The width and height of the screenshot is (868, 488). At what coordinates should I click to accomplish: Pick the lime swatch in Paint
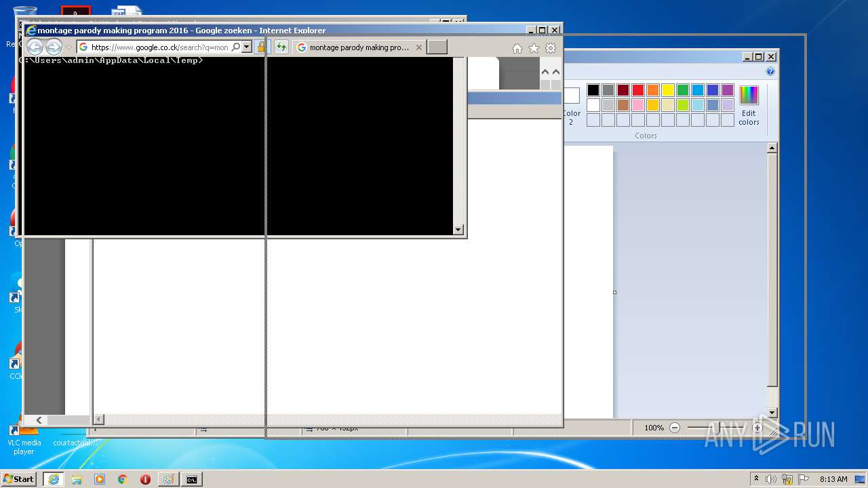683,105
